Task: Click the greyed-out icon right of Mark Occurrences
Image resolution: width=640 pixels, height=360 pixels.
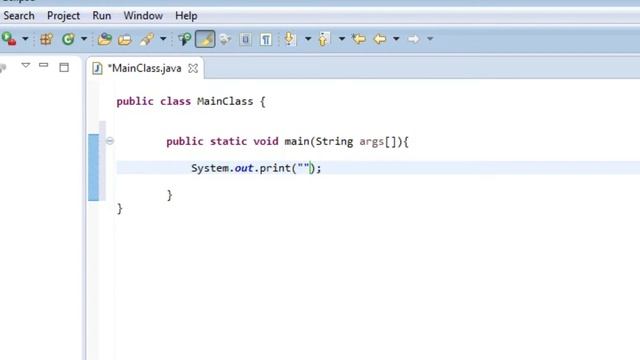Action: click(225, 39)
